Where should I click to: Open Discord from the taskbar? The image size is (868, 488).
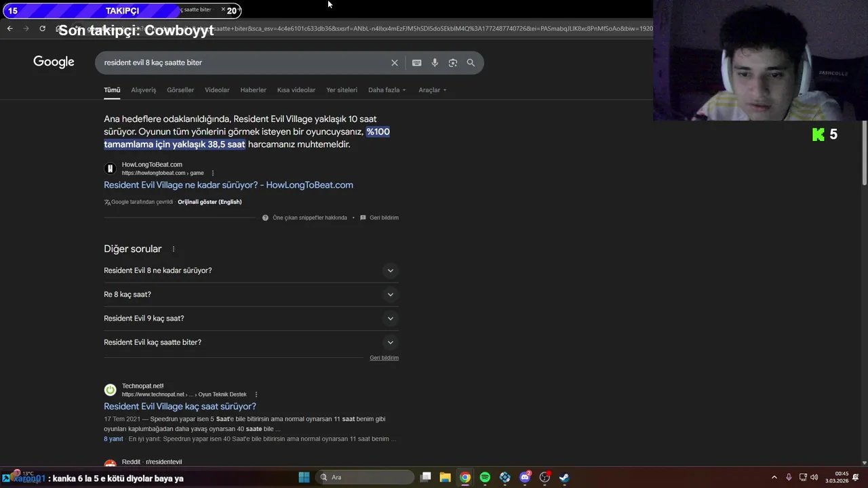pos(525,477)
